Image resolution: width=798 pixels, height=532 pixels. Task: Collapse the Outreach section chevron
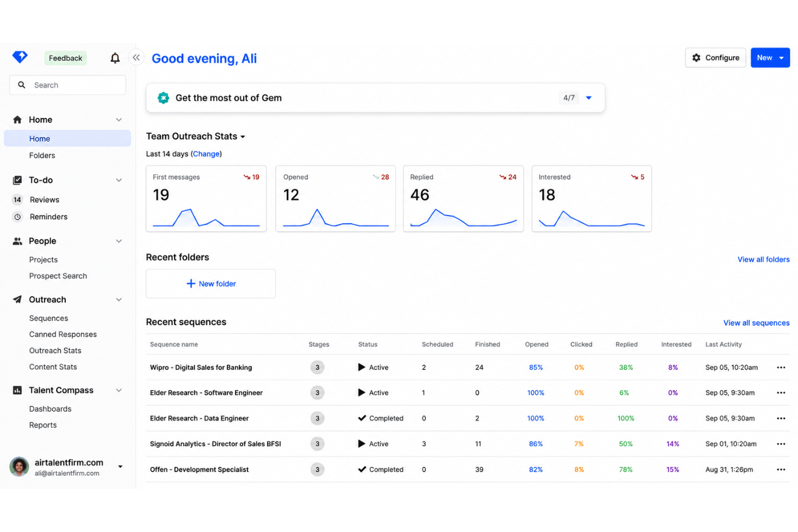tap(119, 300)
